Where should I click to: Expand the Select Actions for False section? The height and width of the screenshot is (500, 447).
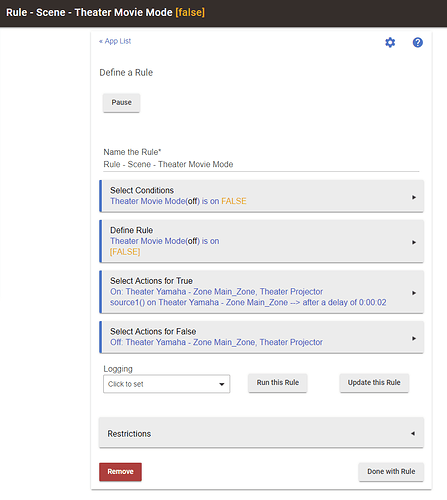click(x=262, y=337)
